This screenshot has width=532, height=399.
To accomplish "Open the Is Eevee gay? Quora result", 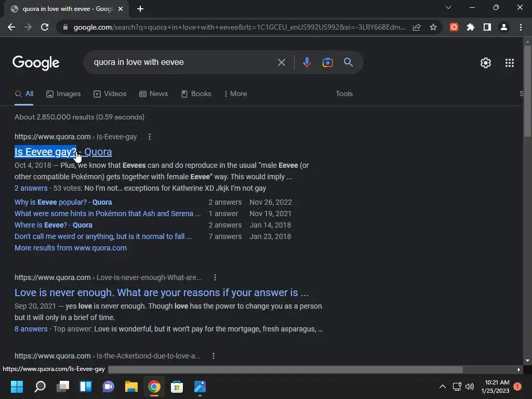I will coord(63,152).
